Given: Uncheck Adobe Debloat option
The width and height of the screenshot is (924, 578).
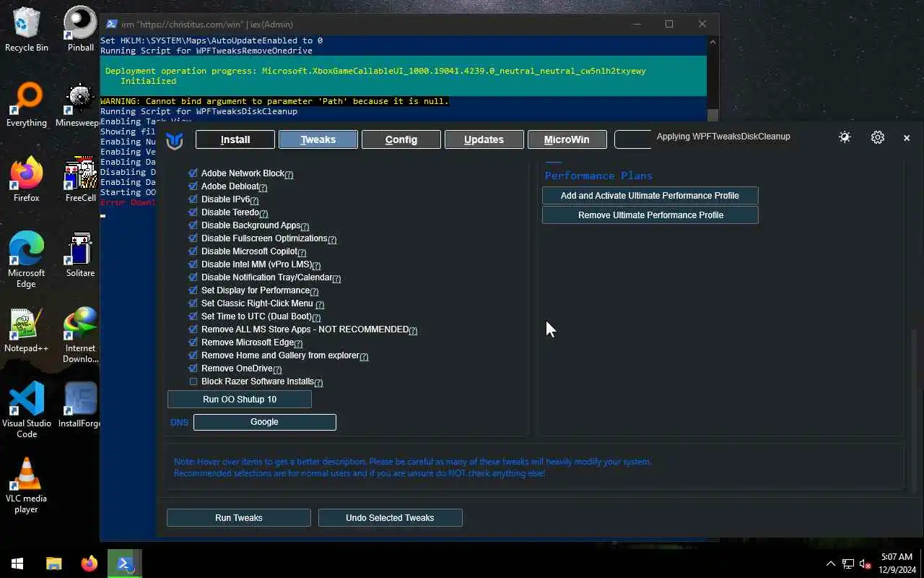Looking at the screenshot, I should click(193, 186).
